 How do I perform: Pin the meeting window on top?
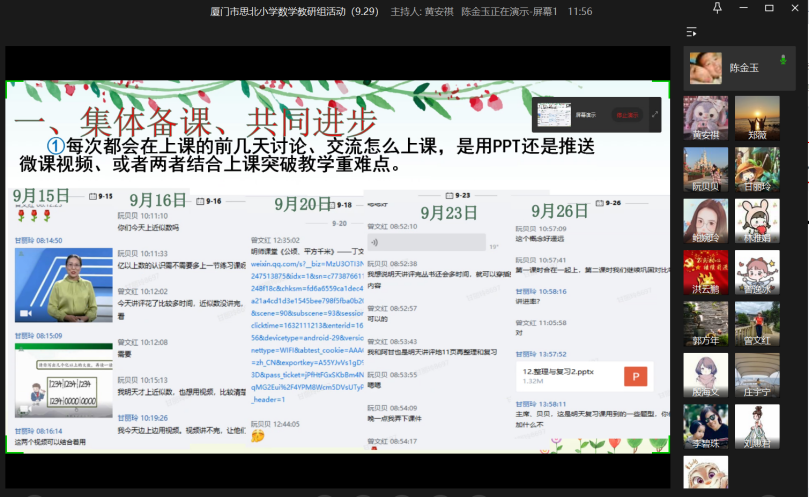point(716,9)
